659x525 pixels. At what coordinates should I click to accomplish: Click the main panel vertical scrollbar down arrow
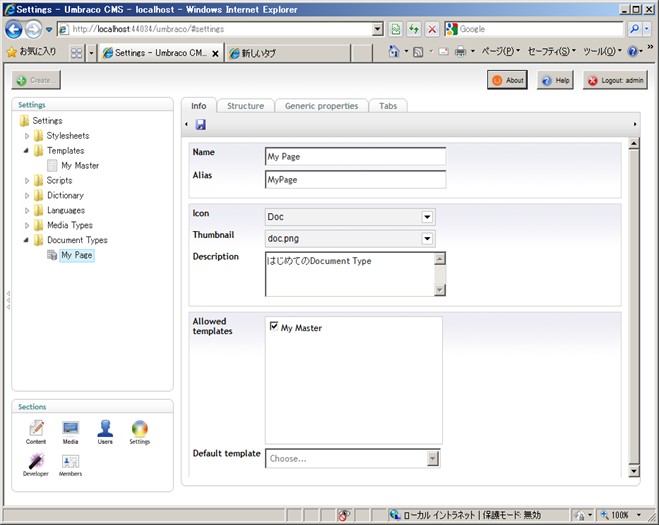coord(634,471)
